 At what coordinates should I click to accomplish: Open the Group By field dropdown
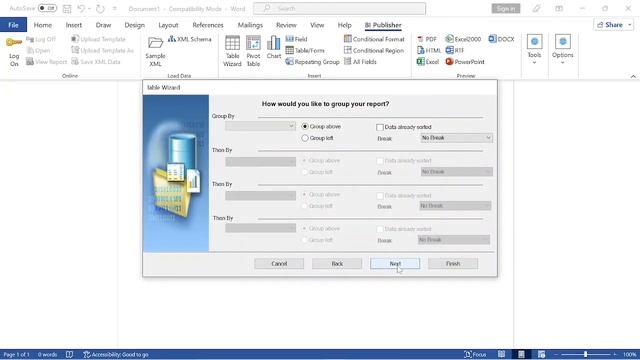coord(260,126)
